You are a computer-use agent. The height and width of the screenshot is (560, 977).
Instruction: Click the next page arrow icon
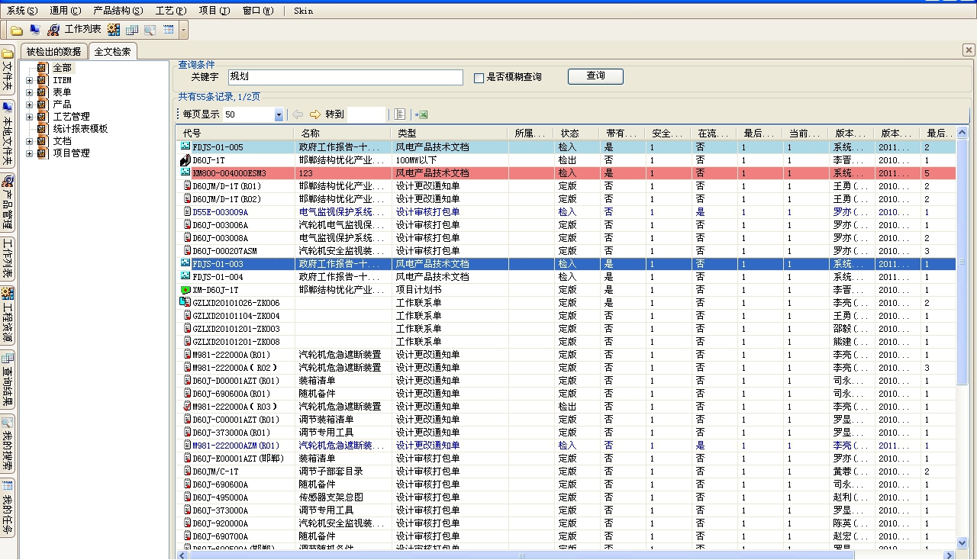click(315, 114)
